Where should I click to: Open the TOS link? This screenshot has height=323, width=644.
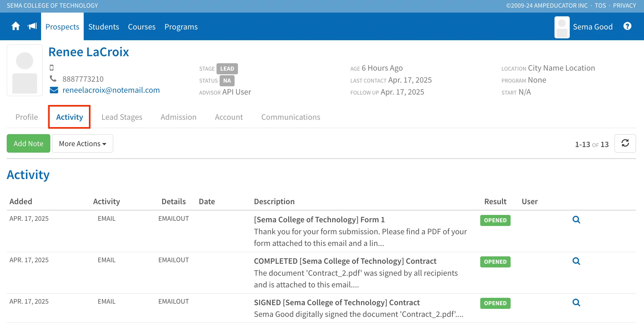[600, 6]
